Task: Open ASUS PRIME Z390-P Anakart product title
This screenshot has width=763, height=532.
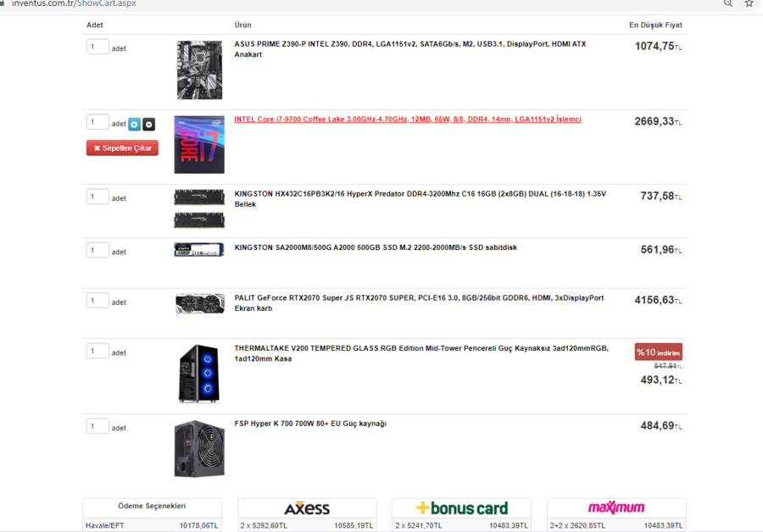Action: coord(410,49)
